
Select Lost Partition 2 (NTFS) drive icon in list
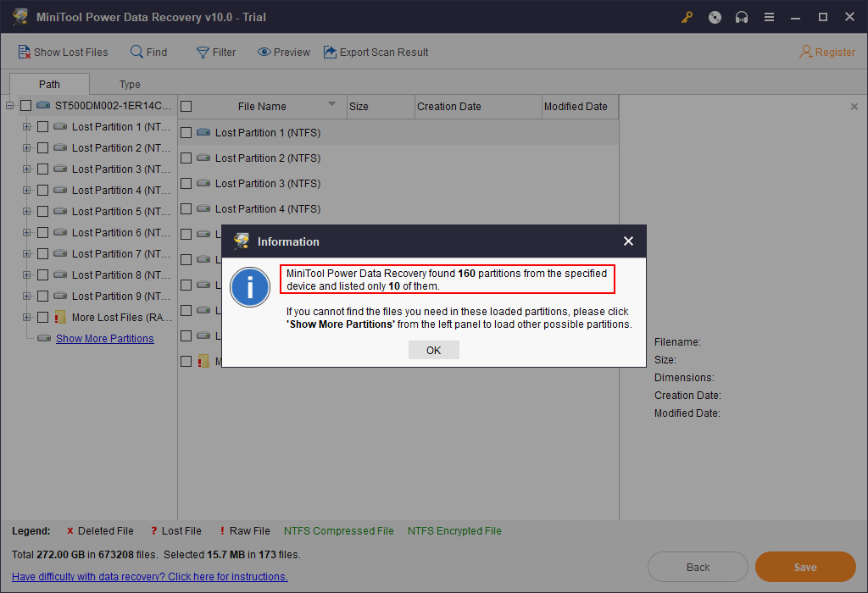(203, 158)
